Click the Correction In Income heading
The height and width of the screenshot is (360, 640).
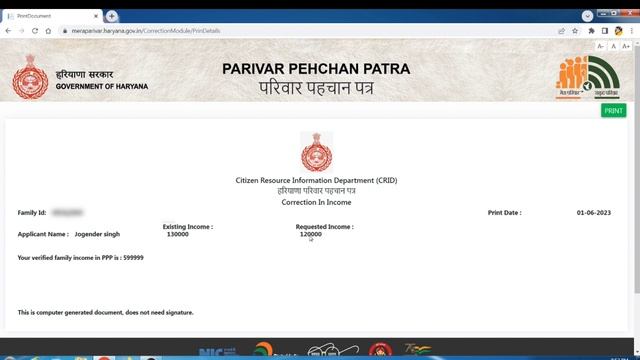pos(316,202)
